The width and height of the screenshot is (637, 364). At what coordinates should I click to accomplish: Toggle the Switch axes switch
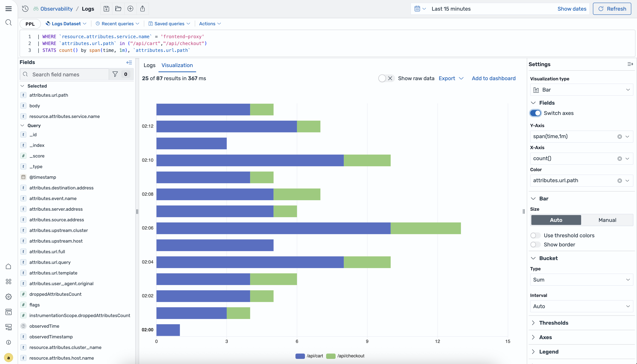coord(535,113)
